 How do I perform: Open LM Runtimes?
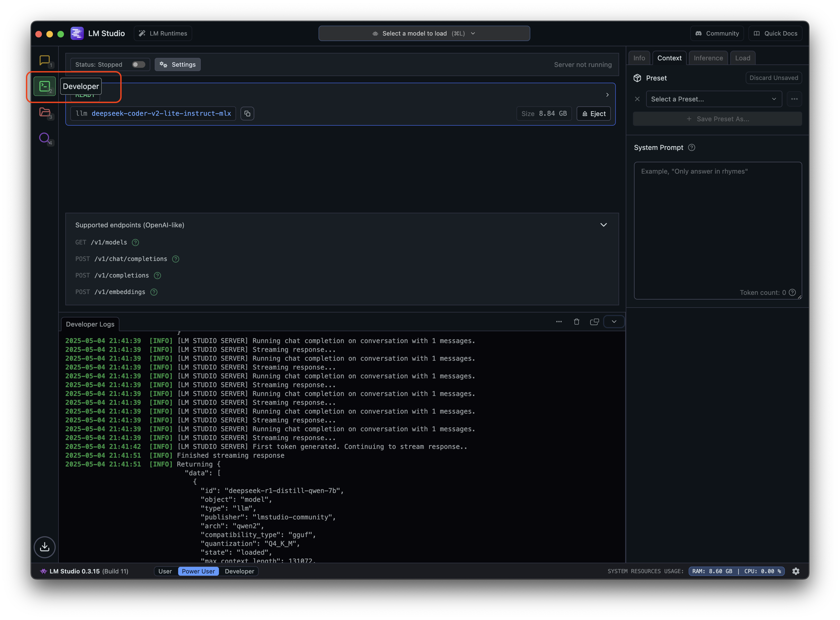click(163, 33)
